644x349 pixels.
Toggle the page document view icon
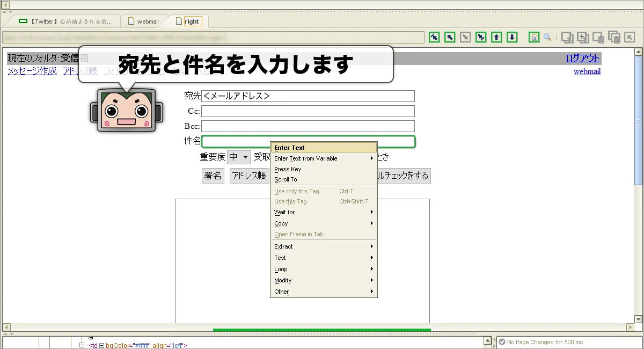pyautogui.click(x=534, y=37)
